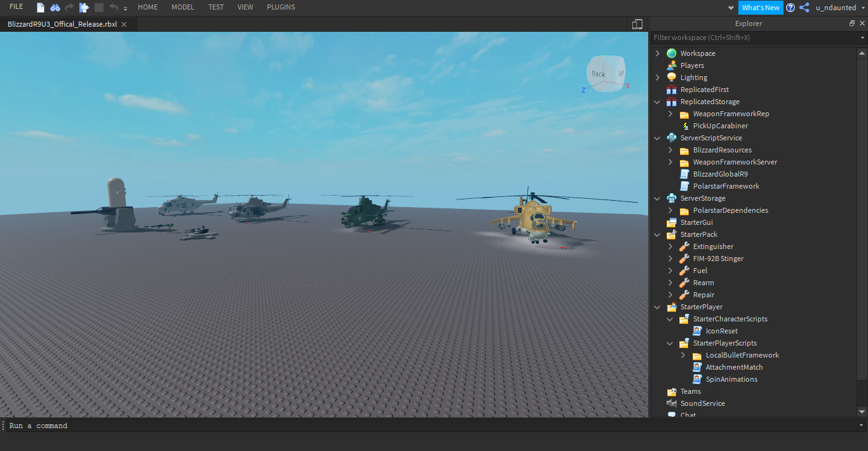Image resolution: width=868 pixels, height=451 pixels.
Task: Switch to the HOME ribbon tab
Action: [147, 7]
